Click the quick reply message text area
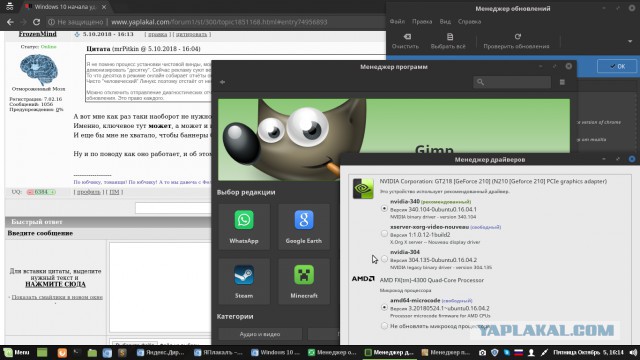 point(160,287)
